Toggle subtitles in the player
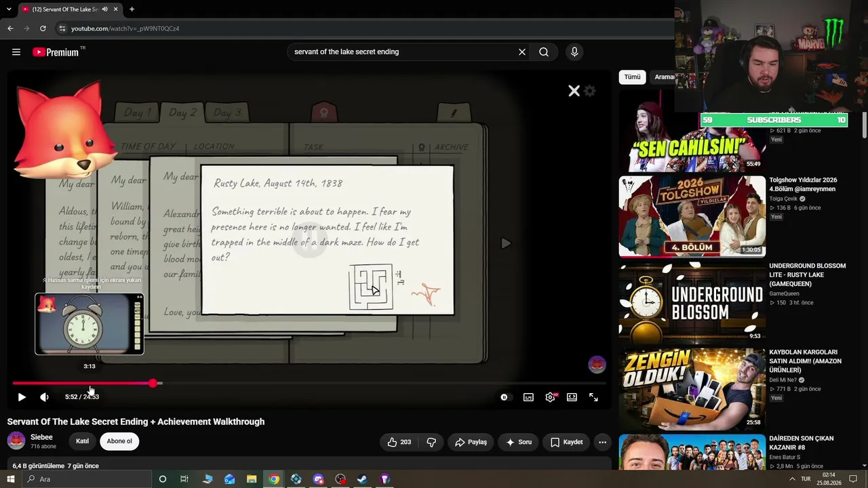The height and width of the screenshot is (488, 868). click(x=528, y=397)
